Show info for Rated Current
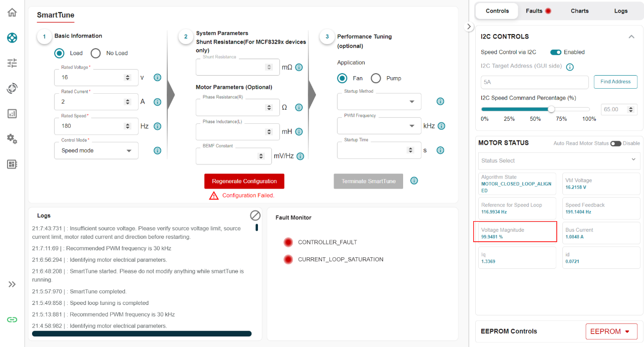 click(x=157, y=102)
